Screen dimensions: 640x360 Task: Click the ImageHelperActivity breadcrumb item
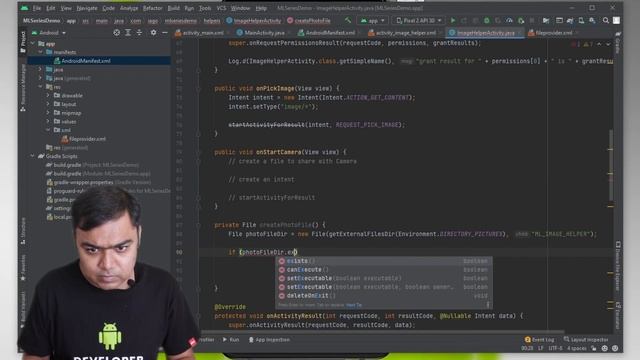(x=253, y=20)
